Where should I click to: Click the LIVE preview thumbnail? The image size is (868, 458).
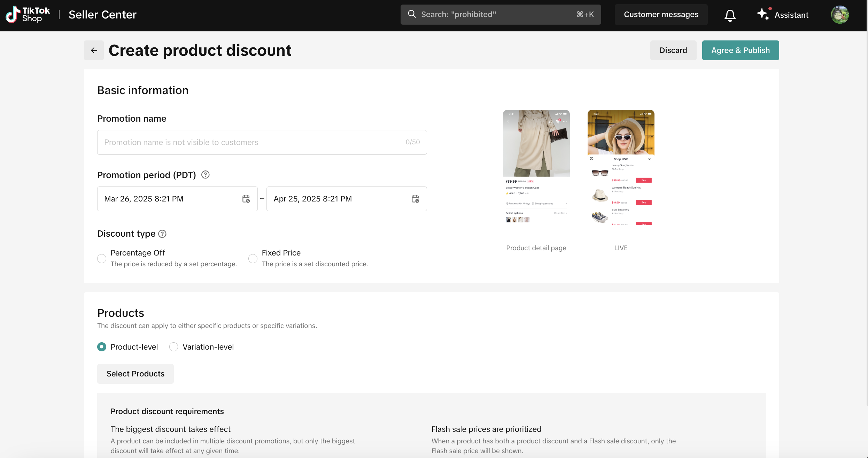click(x=621, y=168)
